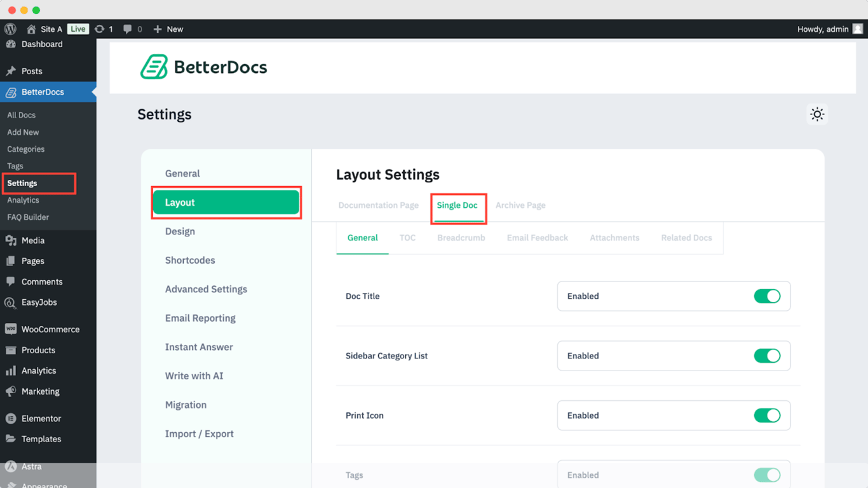Viewport: 868px width, 488px height.
Task: Toggle the Doc Title switch
Action: [x=767, y=296]
